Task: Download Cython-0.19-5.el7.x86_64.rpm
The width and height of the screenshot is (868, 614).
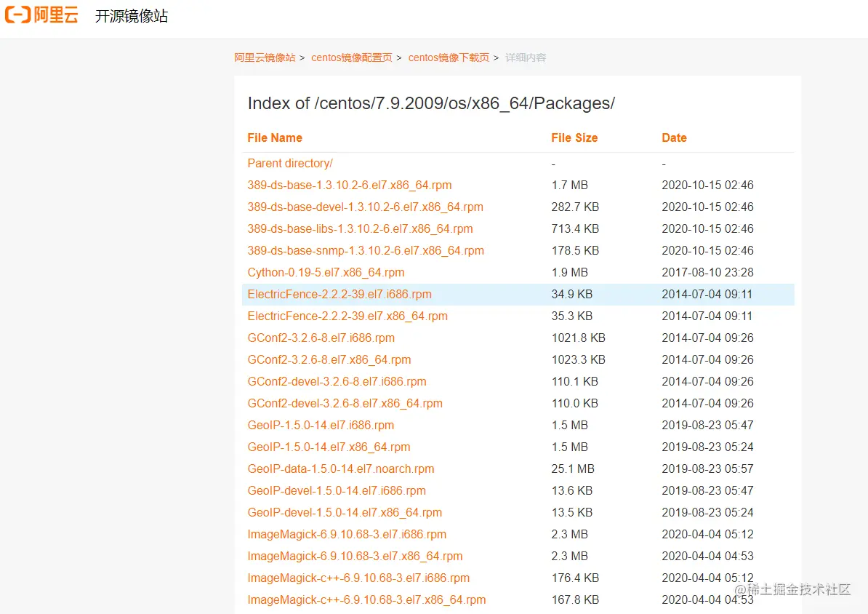Action: coord(326,273)
